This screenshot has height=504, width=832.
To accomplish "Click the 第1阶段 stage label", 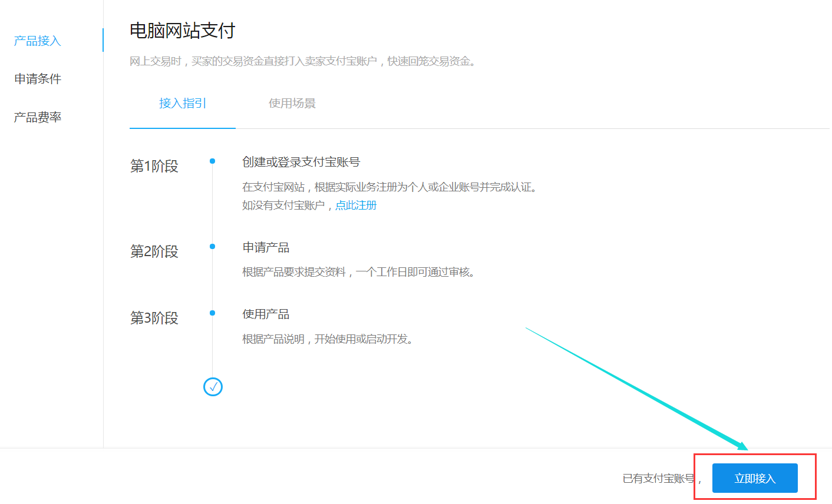I will [153, 165].
